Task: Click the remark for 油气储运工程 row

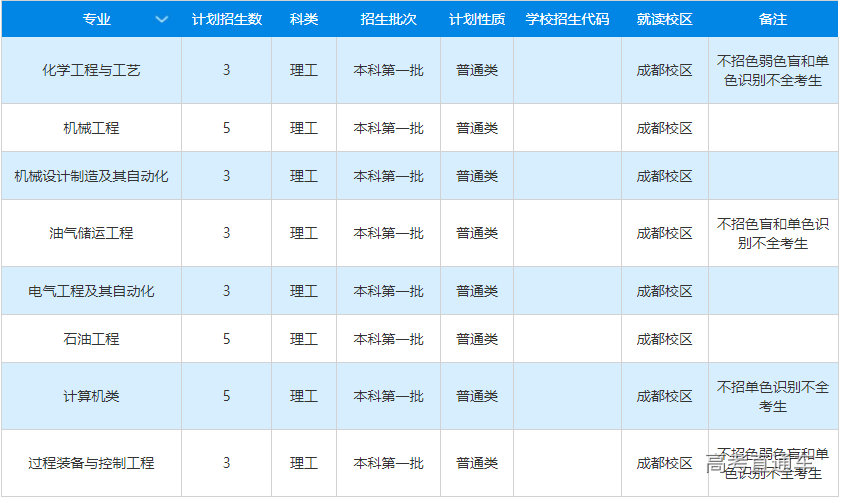Action: (773, 233)
